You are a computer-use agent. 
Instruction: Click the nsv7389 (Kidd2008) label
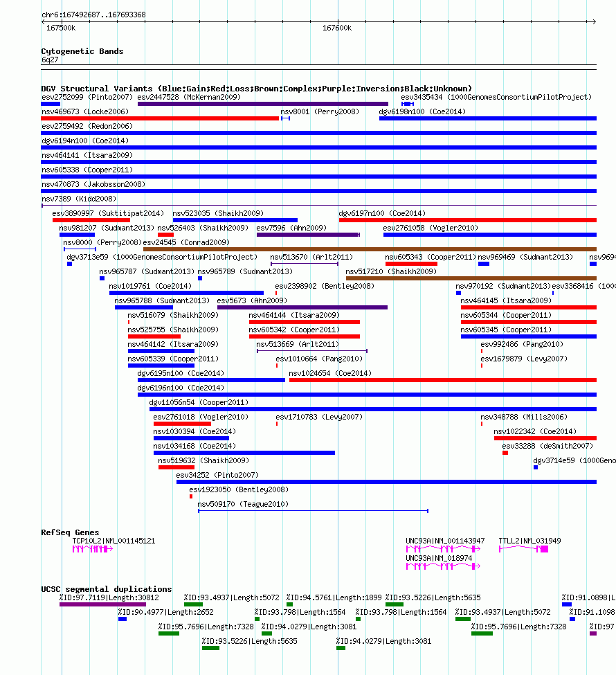[79, 199]
